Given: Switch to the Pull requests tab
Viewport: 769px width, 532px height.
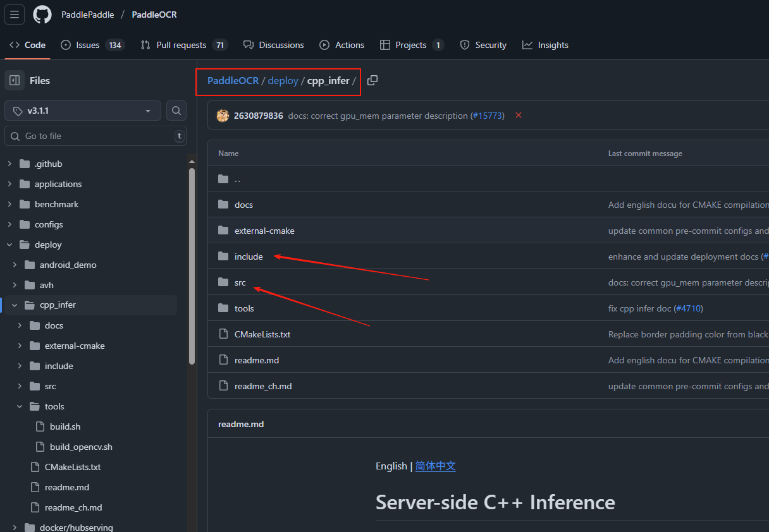Looking at the screenshot, I should (183, 45).
